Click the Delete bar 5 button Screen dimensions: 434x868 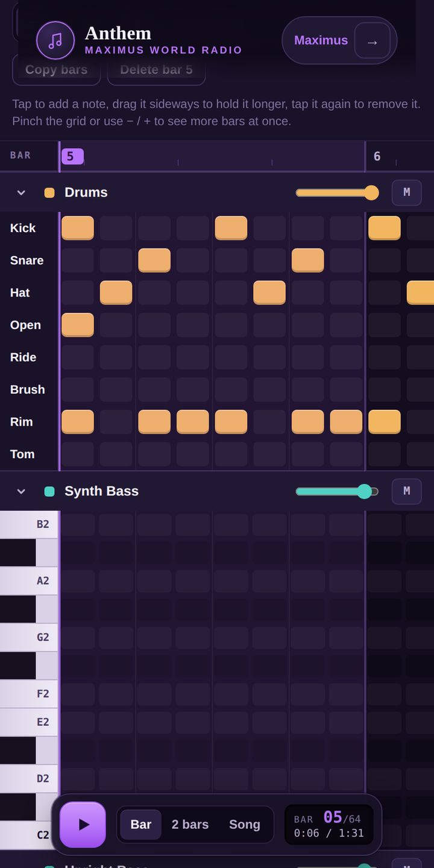click(156, 69)
